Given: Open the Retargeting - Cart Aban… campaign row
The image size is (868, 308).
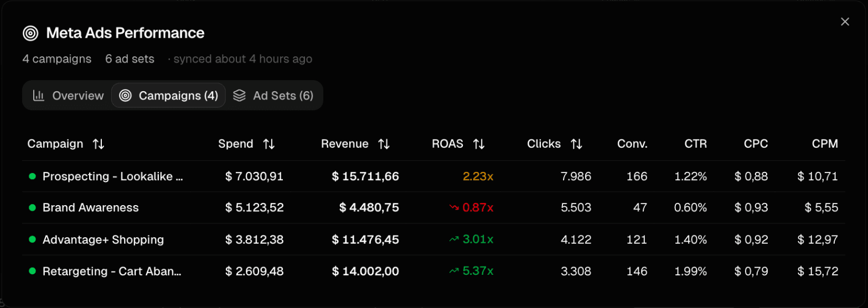Looking at the screenshot, I should pos(433,272).
